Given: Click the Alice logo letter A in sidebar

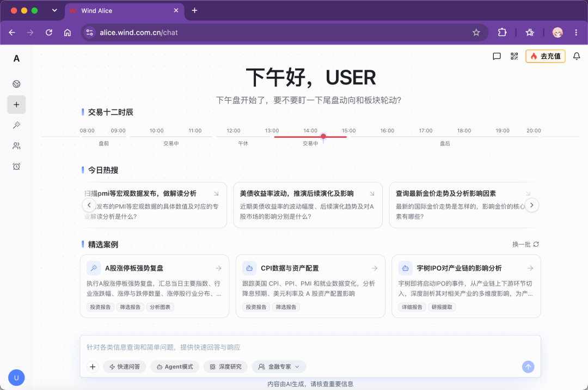Looking at the screenshot, I should coord(16,58).
